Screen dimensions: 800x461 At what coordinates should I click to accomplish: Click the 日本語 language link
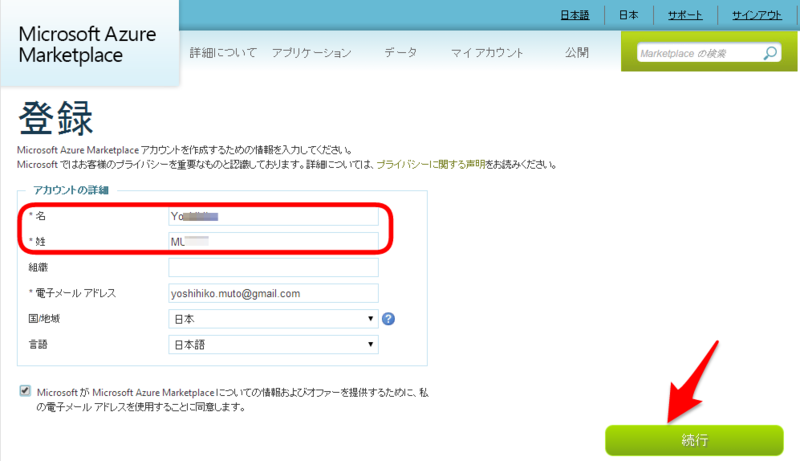(575, 15)
